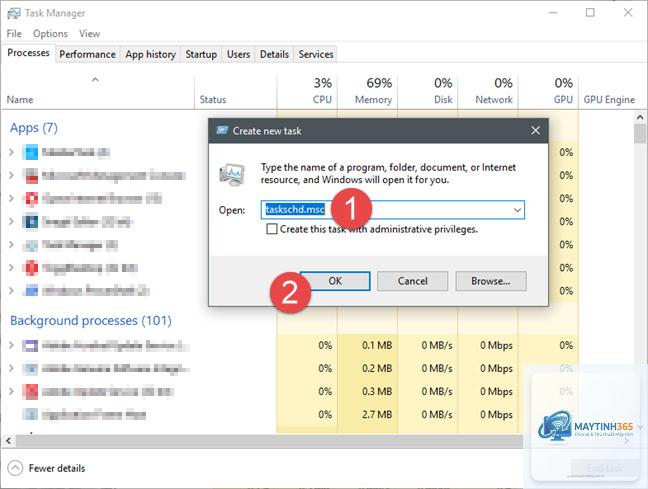Expand the fifth app row in Apps
648x489 pixels.
click(12, 245)
